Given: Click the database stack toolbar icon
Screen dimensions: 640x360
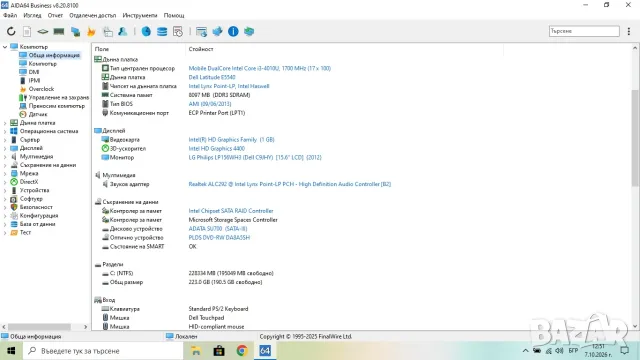Looking at the screenshot, I should pyautogui.click(x=162, y=31).
